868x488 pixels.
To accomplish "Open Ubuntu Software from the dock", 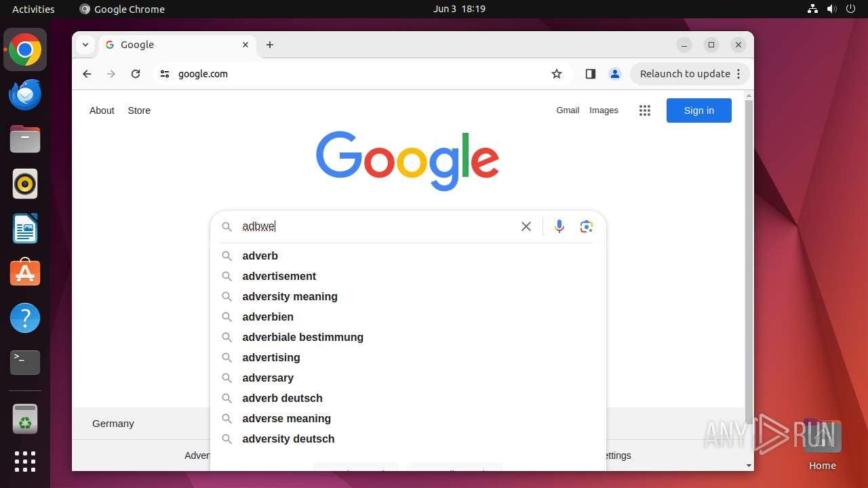I will [x=25, y=273].
